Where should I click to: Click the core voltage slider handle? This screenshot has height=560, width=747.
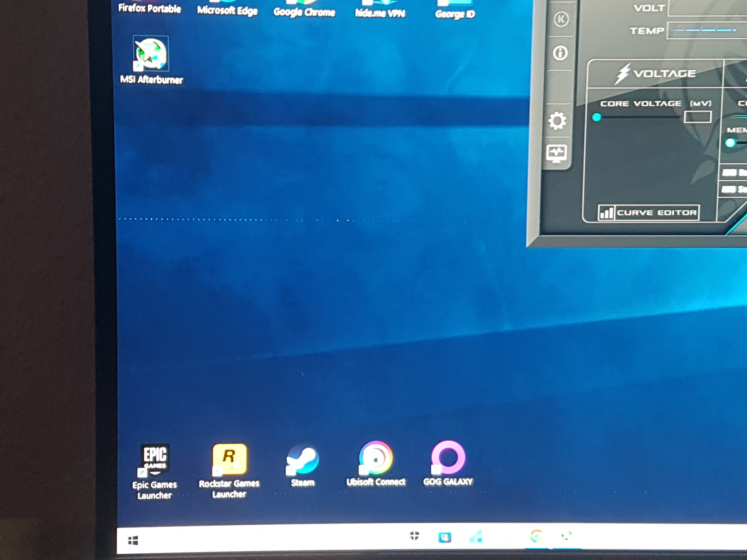click(597, 117)
